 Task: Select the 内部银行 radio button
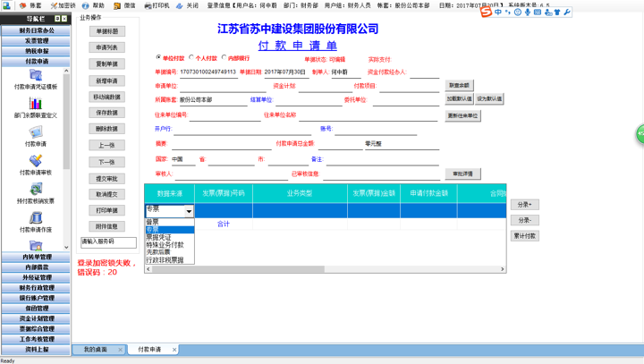pos(224,57)
